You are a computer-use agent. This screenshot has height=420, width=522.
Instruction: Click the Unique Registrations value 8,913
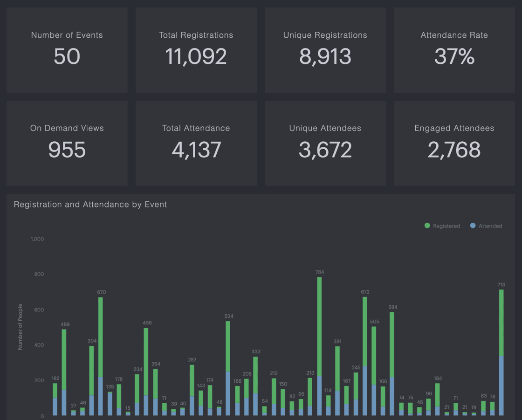(325, 57)
